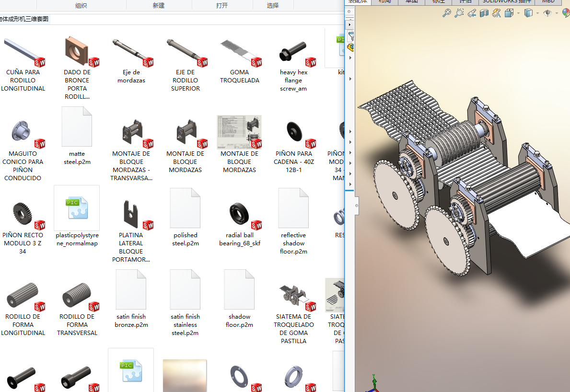The height and width of the screenshot is (392, 570).
Task: Click the yellow assembly icon in the feature tree
Action: click(350, 47)
